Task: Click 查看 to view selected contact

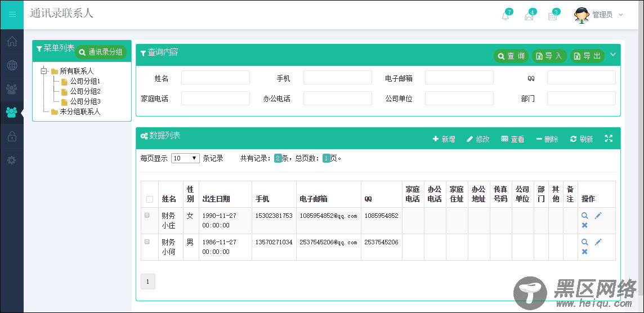Action: (513, 139)
